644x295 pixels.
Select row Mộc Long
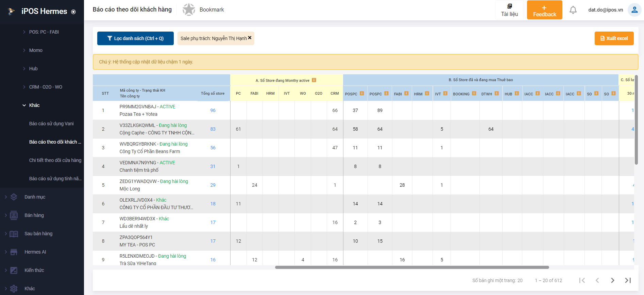pyautogui.click(x=363, y=185)
